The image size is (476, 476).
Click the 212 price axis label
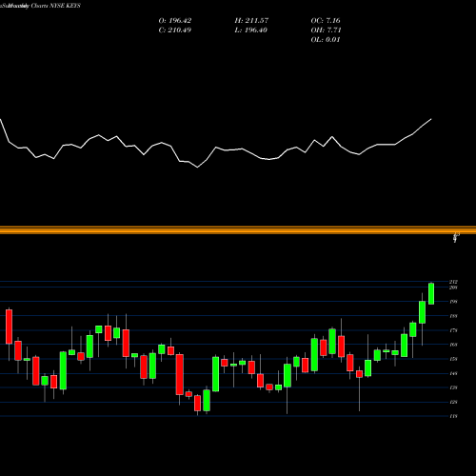tap(453, 282)
